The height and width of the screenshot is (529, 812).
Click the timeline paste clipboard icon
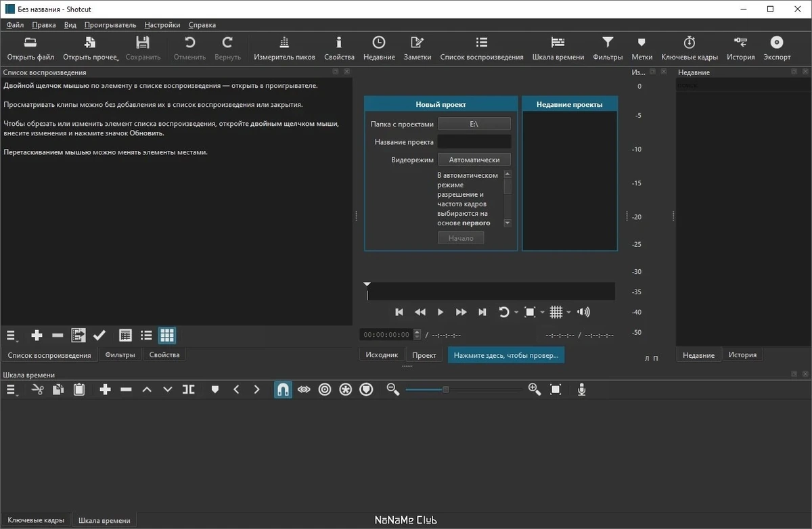pyautogui.click(x=79, y=390)
